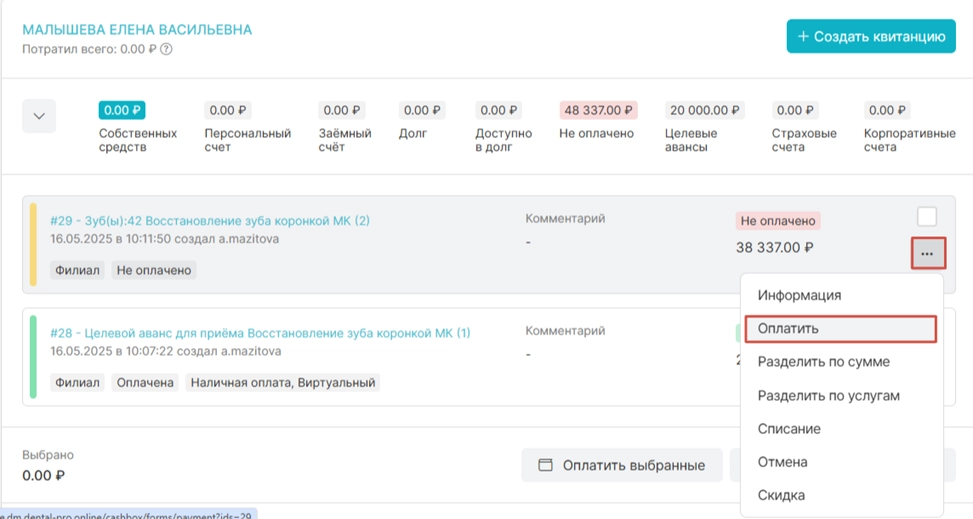Click the plus icon on Создать квитанцию
The height and width of the screenshot is (519, 973).
(803, 36)
